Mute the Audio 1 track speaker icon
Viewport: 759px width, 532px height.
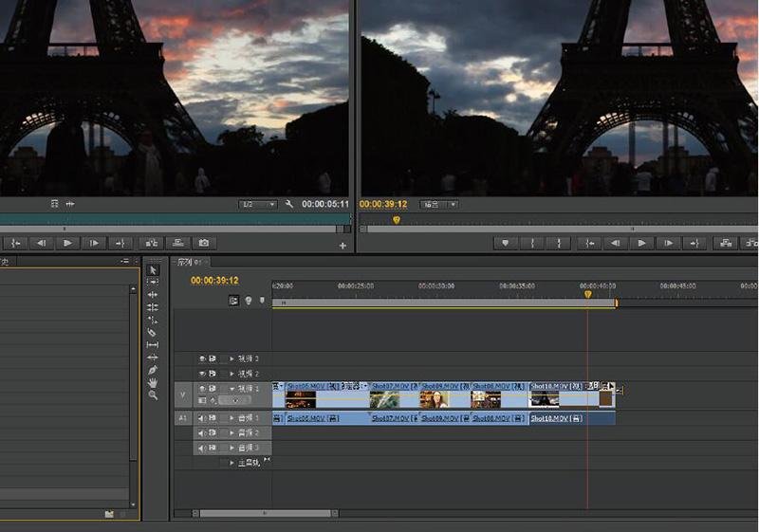point(201,417)
